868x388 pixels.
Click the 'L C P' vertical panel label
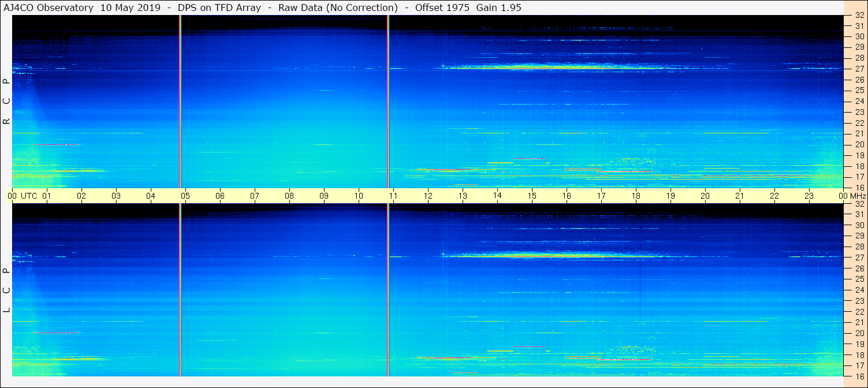tap(6, 290)
